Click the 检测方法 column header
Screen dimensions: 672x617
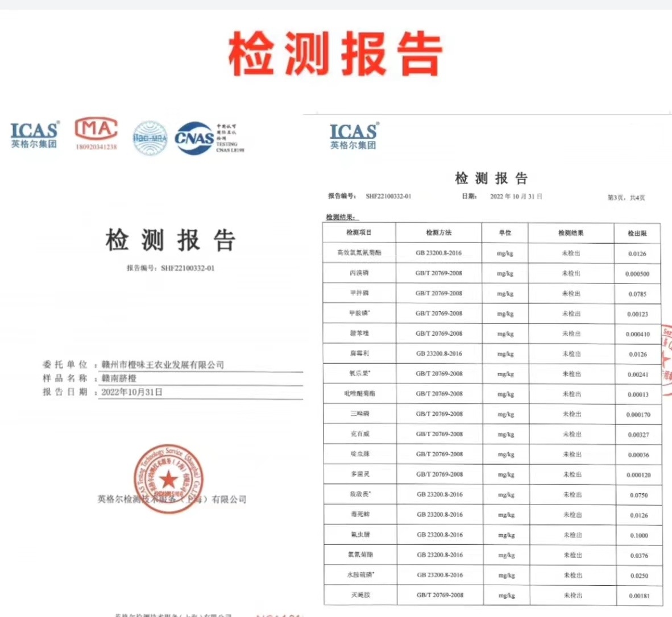pos(439,232)
